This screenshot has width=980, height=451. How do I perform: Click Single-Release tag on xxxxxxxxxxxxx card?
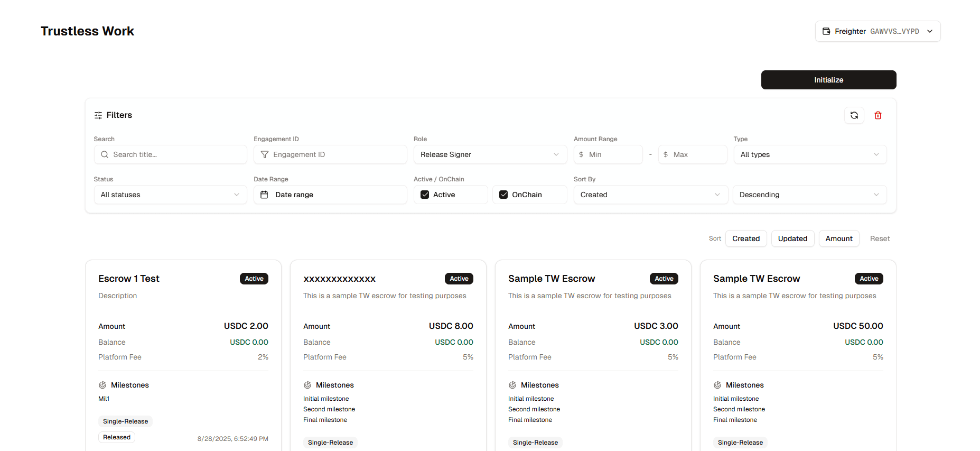click(x=330, y=443)
